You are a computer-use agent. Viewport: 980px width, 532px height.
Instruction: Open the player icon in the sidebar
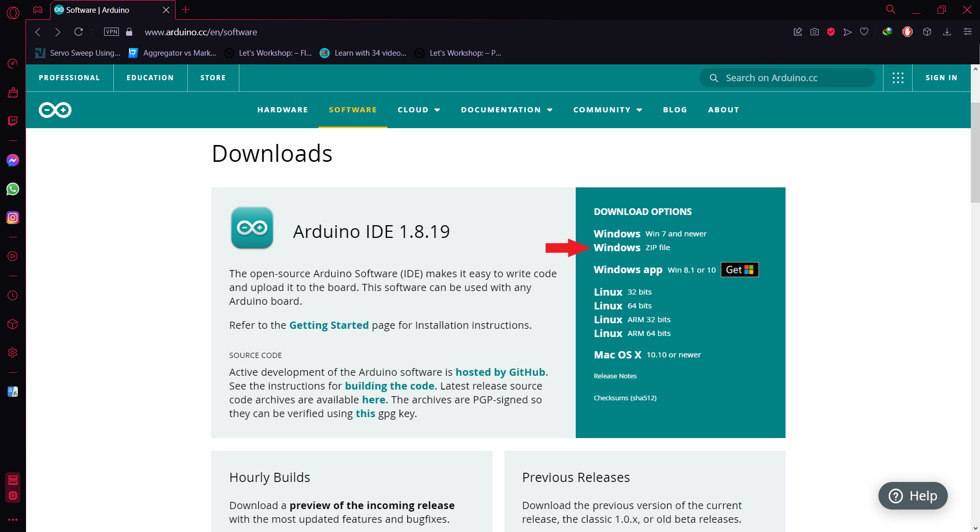tap(13, 256)
